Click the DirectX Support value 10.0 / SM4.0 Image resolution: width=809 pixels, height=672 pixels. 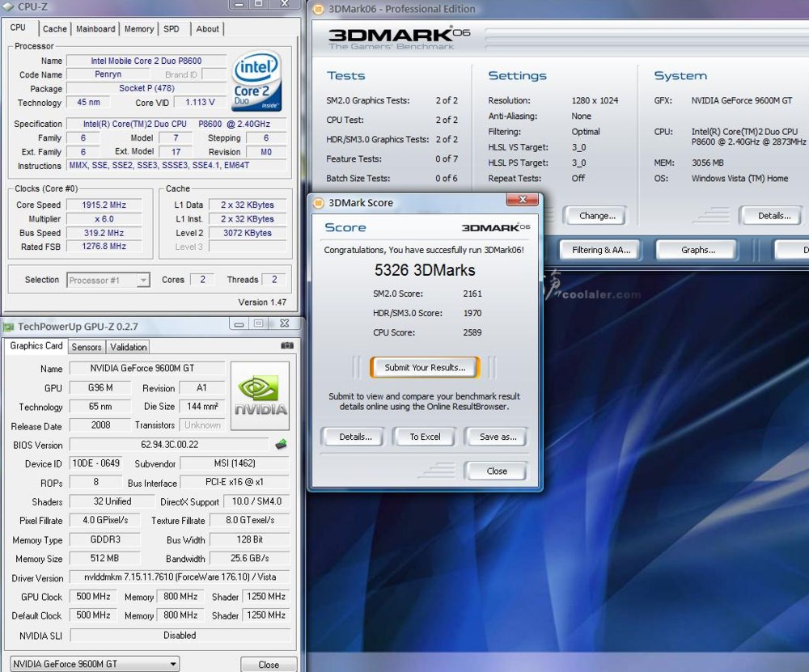pos(256,501)
